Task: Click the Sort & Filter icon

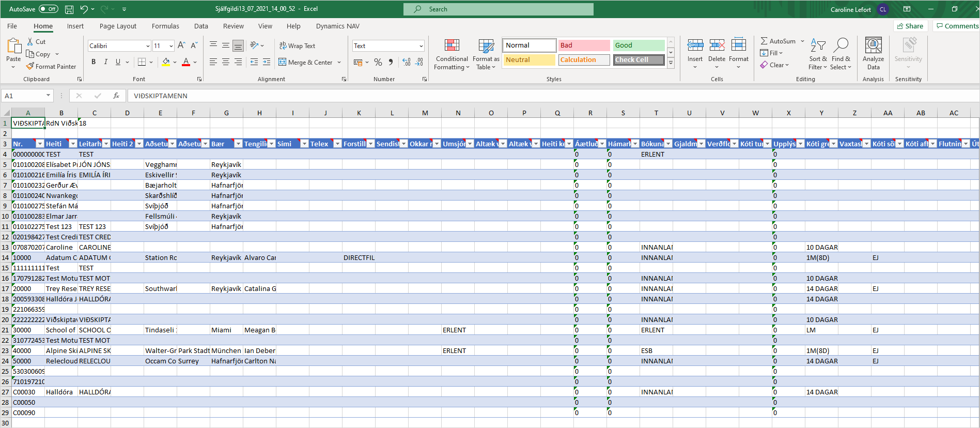Action: coord(818,46)
